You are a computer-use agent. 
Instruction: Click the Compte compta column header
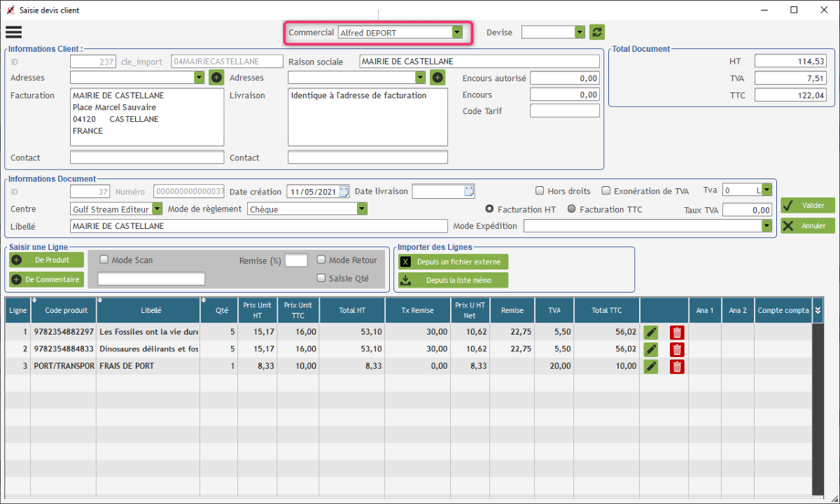(783, 310)
